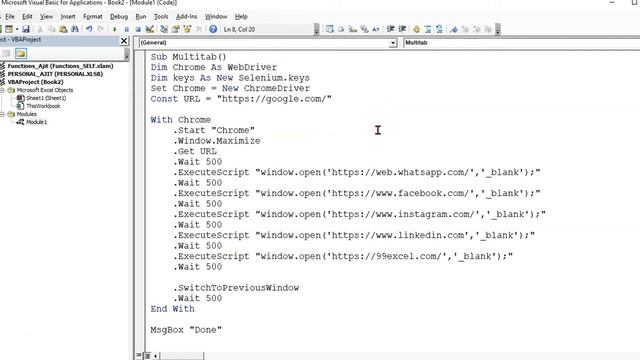The height and width of the screenshot is (360, 640).
Task: Open the Tools menu
Action: 161,17
